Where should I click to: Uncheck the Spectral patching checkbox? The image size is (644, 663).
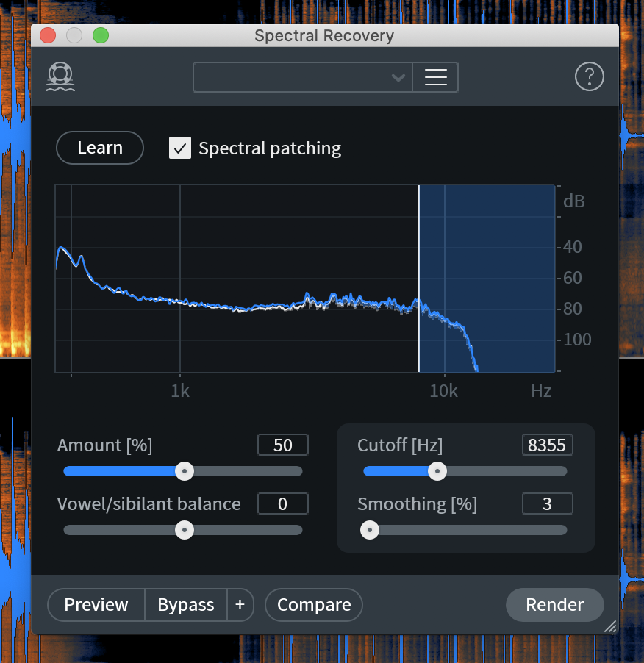[179, 148]
